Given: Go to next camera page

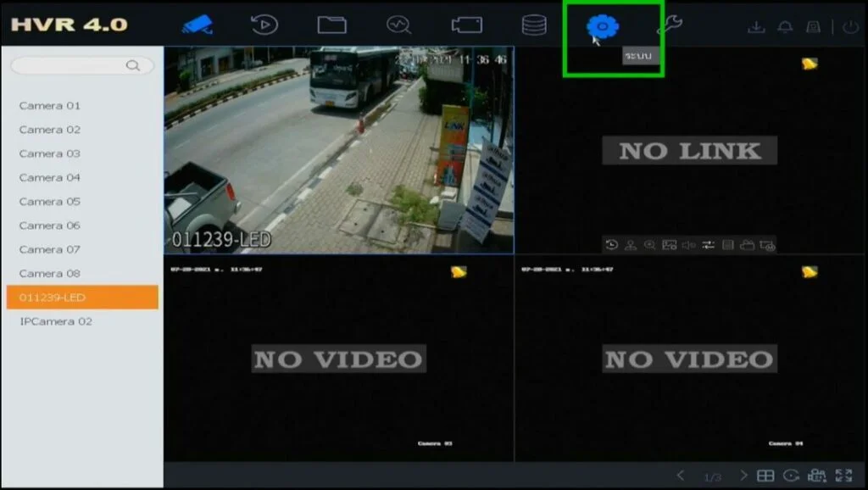Looking at the screenshot, I should (743, 476).
